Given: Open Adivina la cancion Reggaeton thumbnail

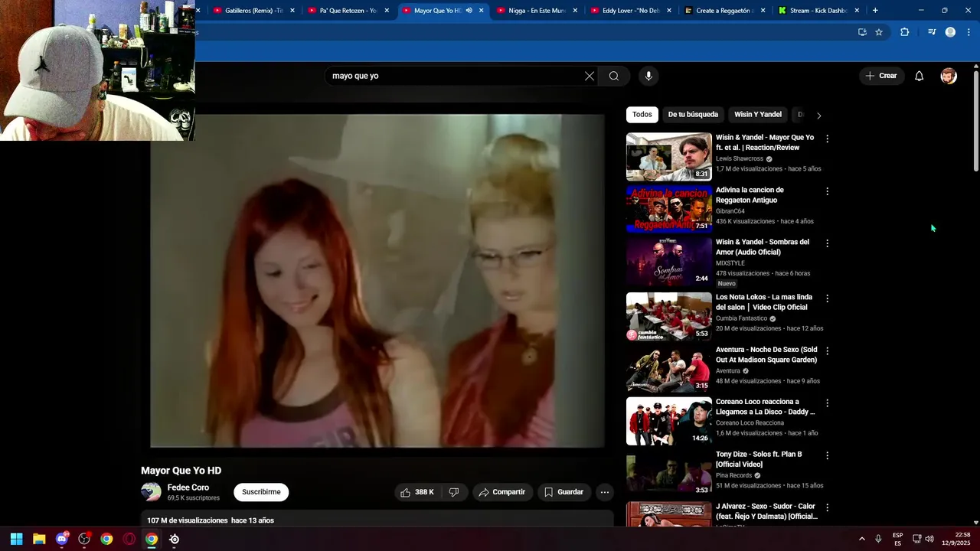Looking at the screenshot, I should pyautogui.click(x=669, y=209).
